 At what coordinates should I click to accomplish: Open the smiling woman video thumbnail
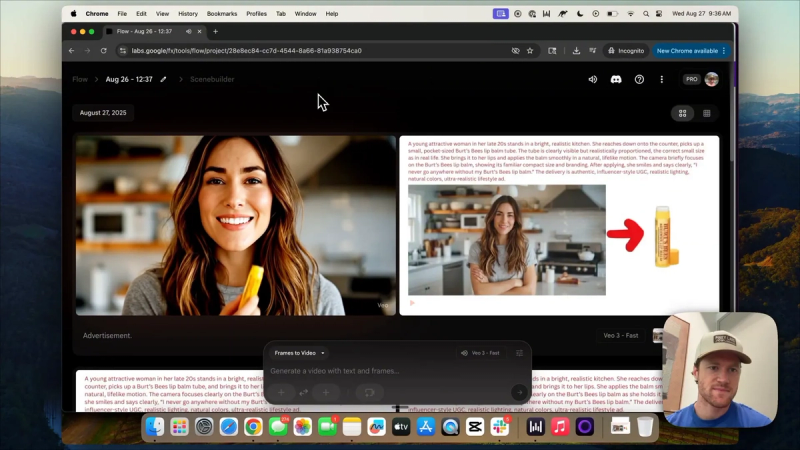(236, 225)
